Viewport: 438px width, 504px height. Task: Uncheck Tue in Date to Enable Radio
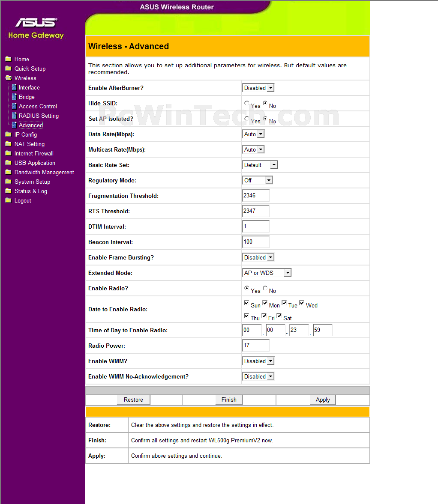(284, 303)
